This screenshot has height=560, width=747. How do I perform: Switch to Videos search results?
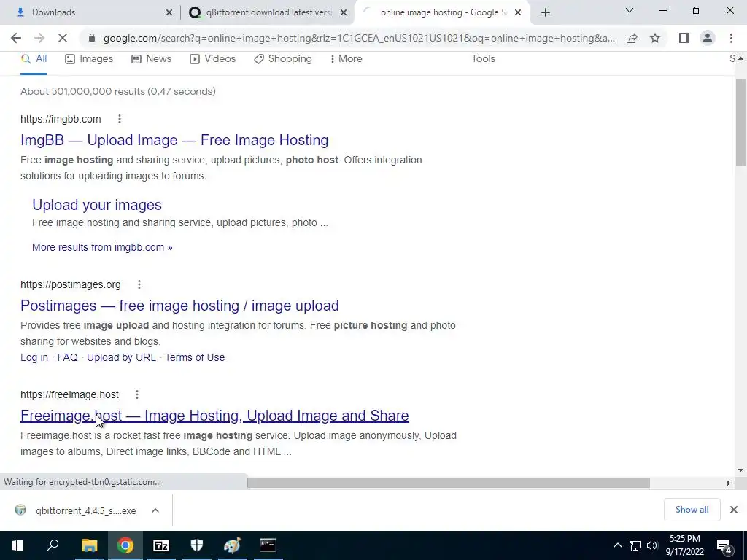[x=212, y=58]
